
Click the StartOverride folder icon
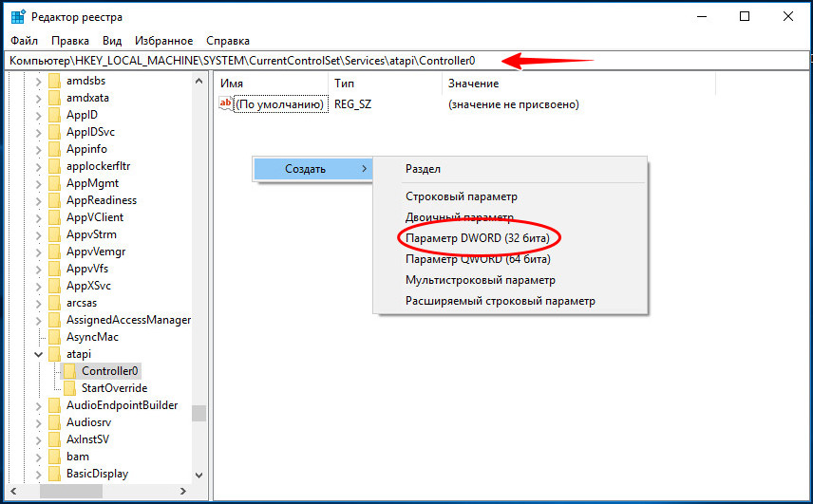(69, 388)
